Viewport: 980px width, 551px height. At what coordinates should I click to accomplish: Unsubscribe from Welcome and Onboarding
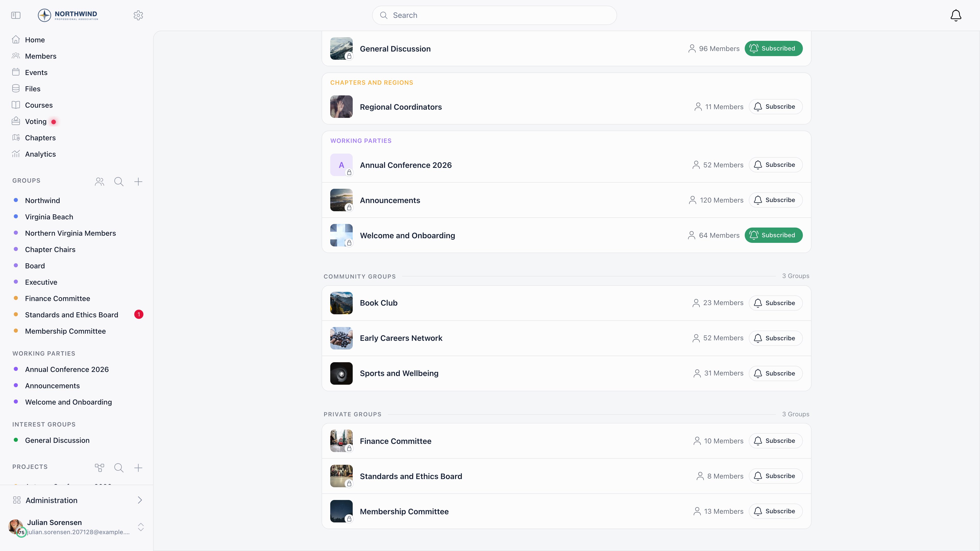tap(774, 235)
